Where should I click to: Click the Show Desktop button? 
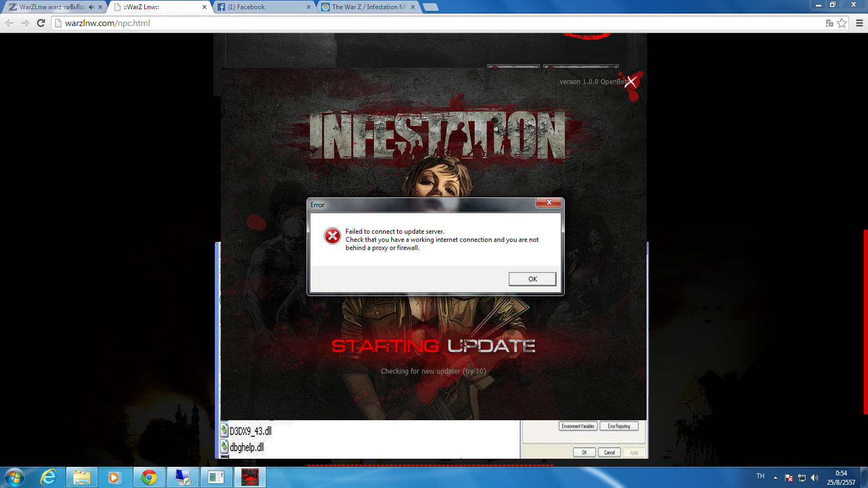coord(864,478)
